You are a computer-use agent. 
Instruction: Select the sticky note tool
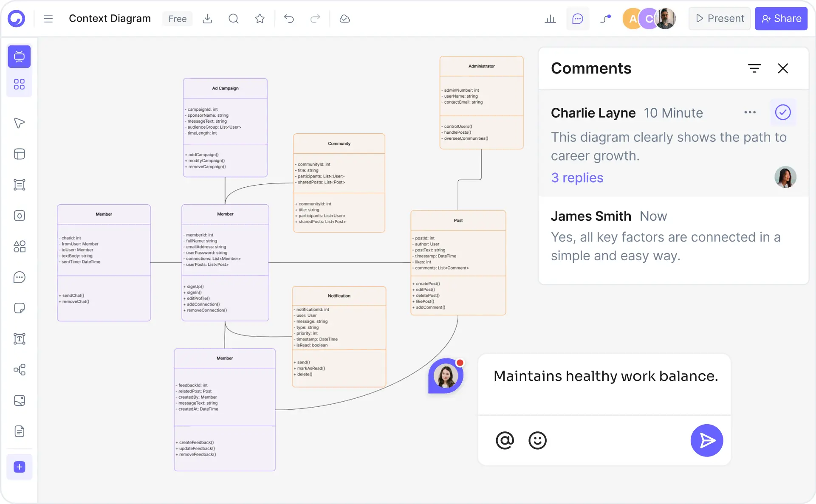pyautogui.click(x=19, y=308)
